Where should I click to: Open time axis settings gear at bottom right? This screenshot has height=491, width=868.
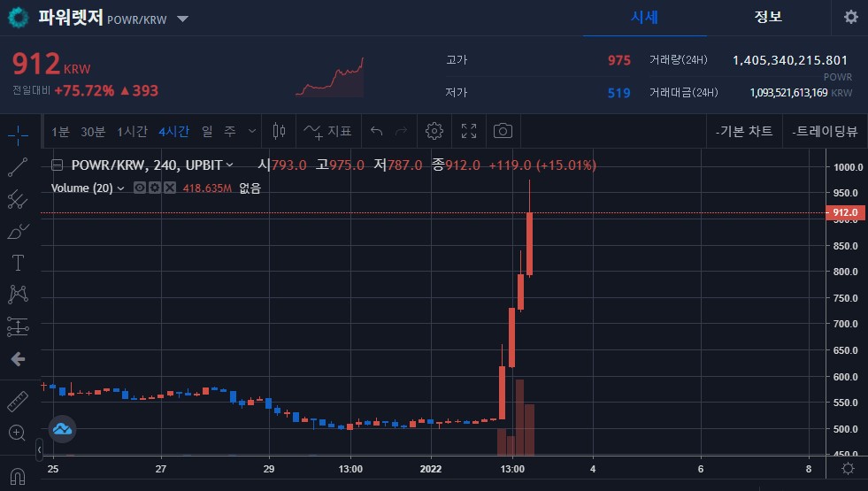[x=848, y=469]
